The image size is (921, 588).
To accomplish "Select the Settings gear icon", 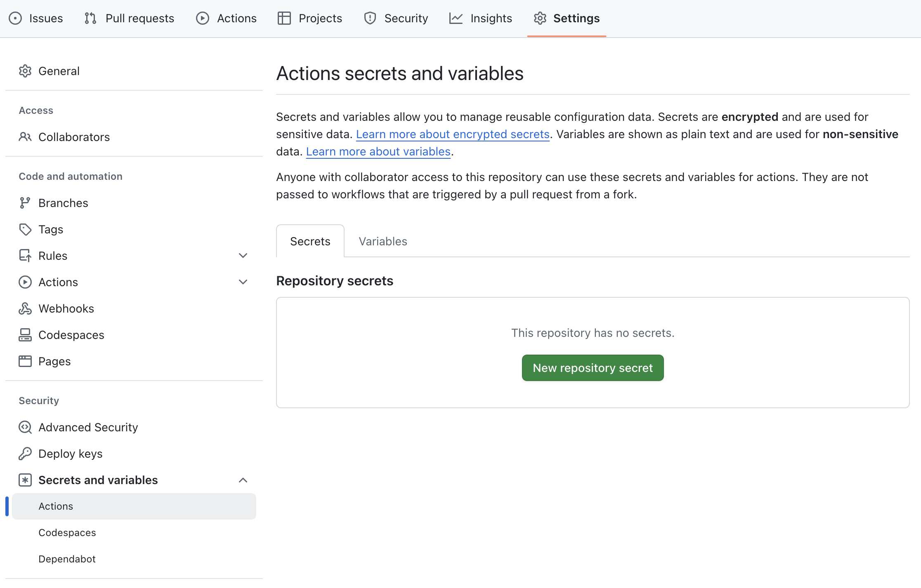I will (x=540, y=18).
